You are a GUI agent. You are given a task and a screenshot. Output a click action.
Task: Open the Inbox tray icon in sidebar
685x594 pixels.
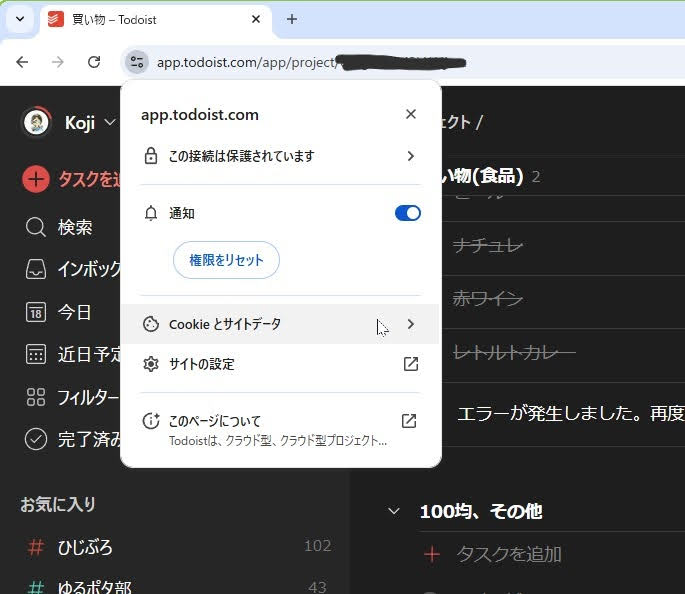tap(36, 269)
